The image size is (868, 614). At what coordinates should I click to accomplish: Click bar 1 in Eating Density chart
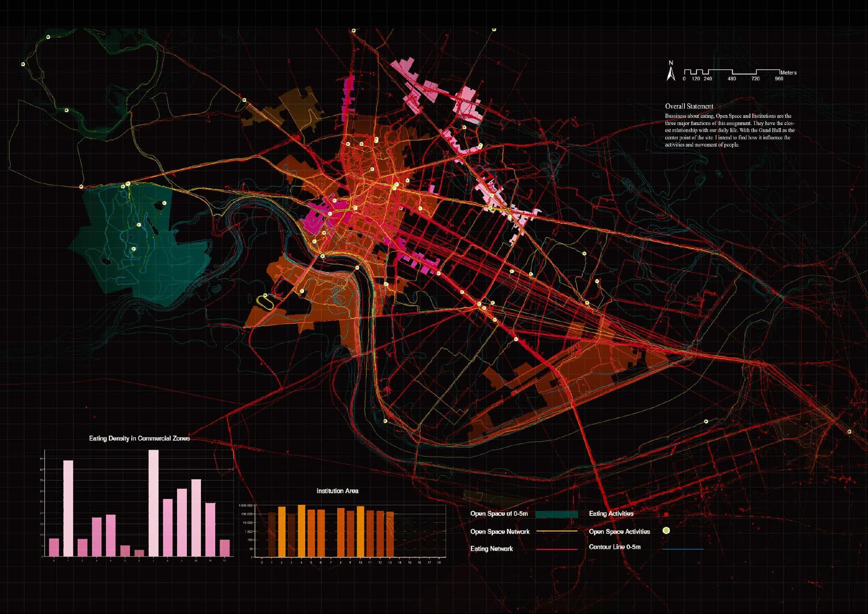pos(68,509)
